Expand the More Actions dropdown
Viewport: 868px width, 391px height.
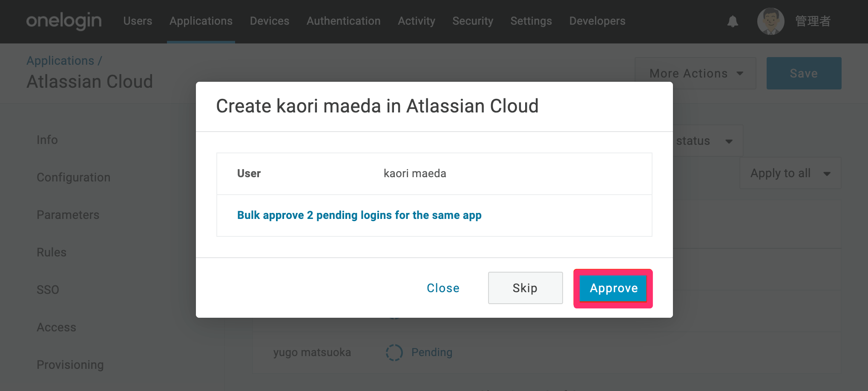pyautogui.click(x=696, y=73)
